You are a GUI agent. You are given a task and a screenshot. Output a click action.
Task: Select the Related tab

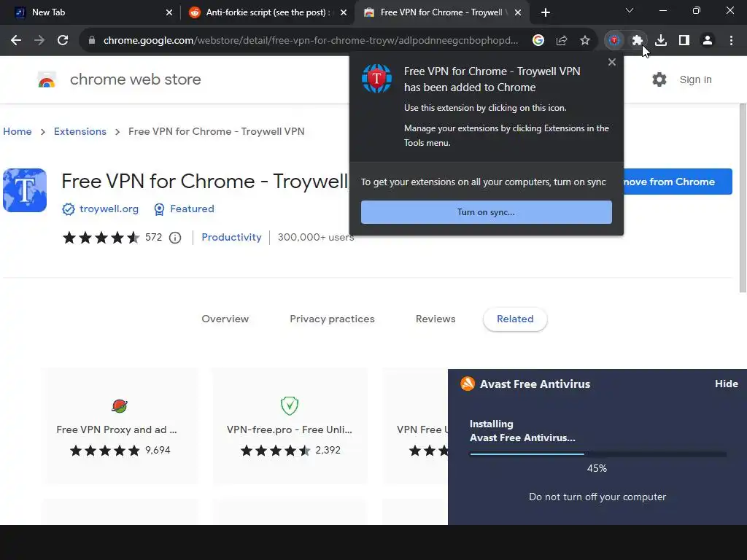(x=515, y=319)
